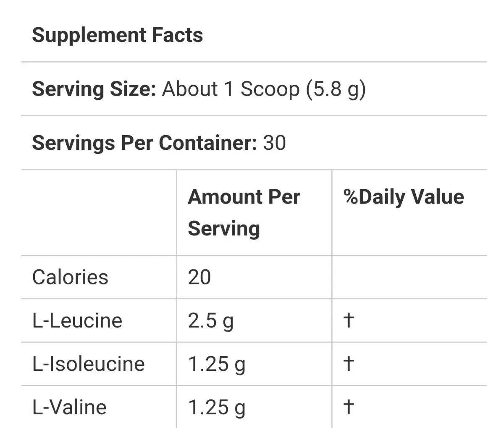Select the servings count 30
The width and height of the screenshot is (504, 428).
[x=274, y=143]
